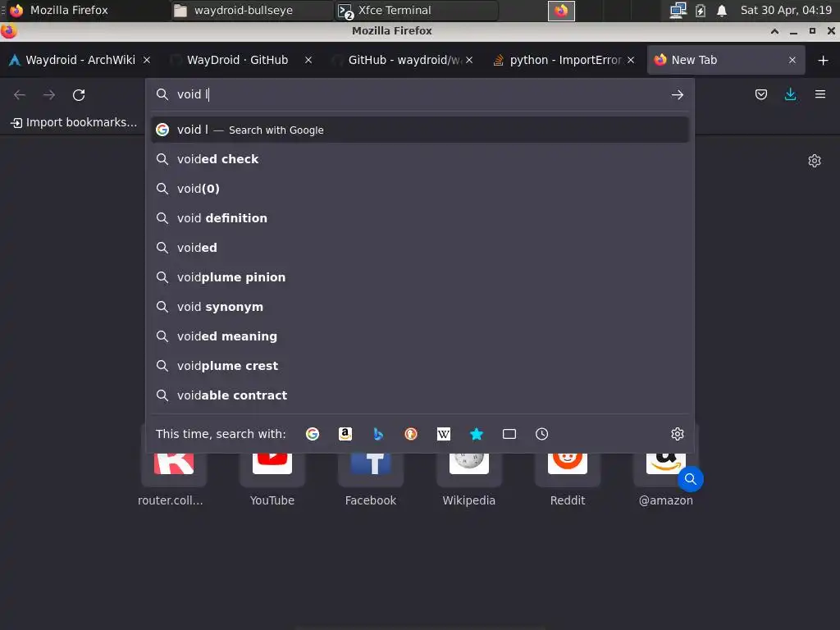Image resolution: width=840 pixels, height=630 pixels.
Task: Search open tabs with the tabs icon
Action: (x=509, y=434)
